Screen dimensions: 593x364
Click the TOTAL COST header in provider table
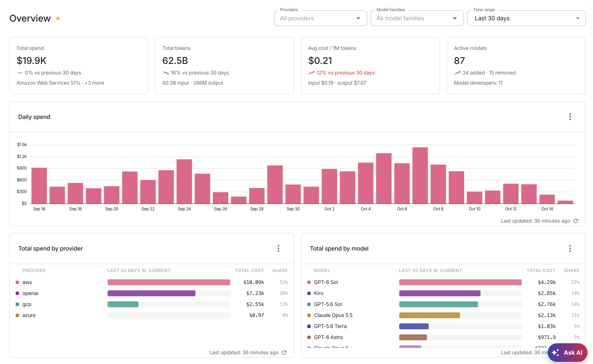click(x=249, y=270)
